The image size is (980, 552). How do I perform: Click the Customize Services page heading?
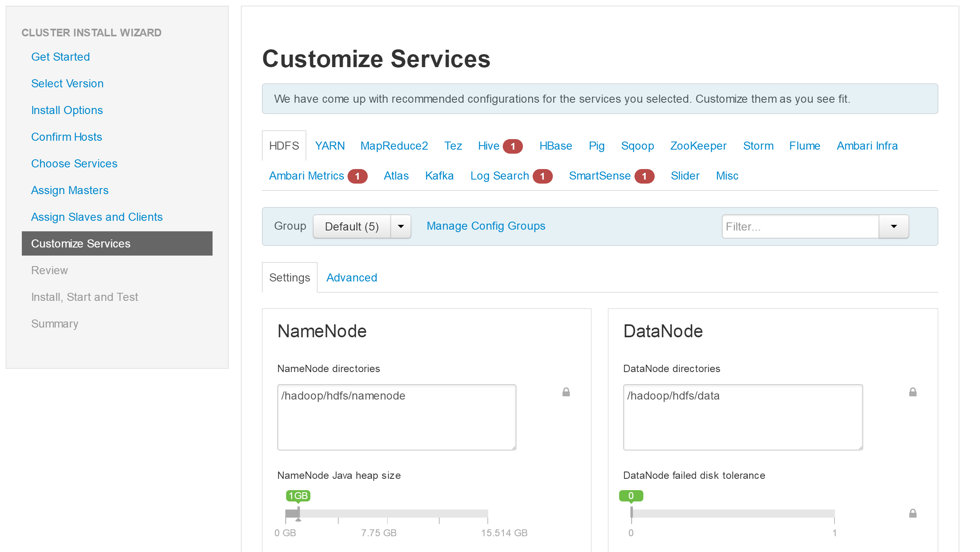coord(376,59)
